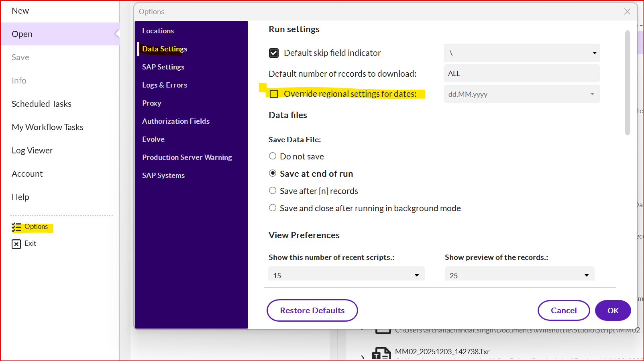The width and height of the screenshot is (644, 361).
Task: Open Account menu item
Action: point(27,174)
